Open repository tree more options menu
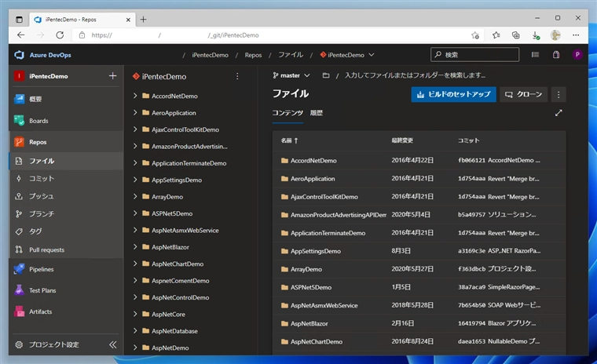Screen dimensions: 597x364 (x=237, y=76)
